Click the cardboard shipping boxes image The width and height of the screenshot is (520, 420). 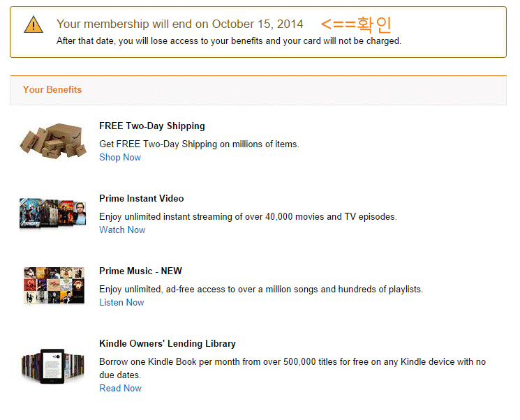(53, 142)
